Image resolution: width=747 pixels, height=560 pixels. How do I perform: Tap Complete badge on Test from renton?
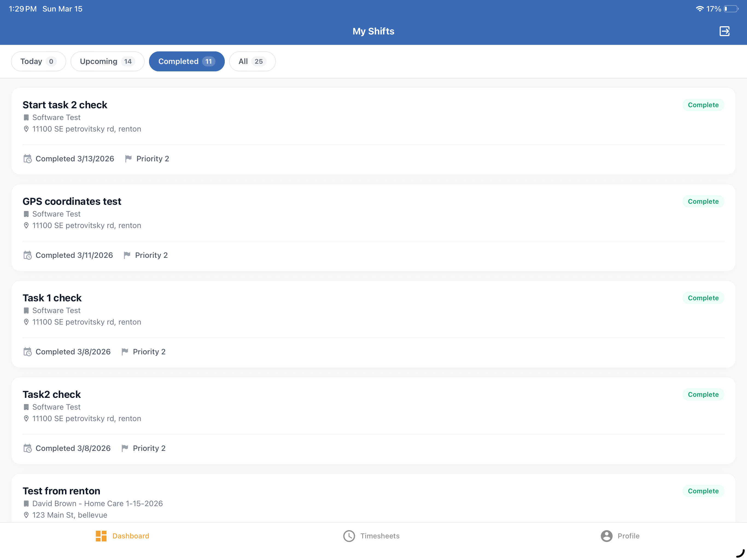(x=703, y=491)
